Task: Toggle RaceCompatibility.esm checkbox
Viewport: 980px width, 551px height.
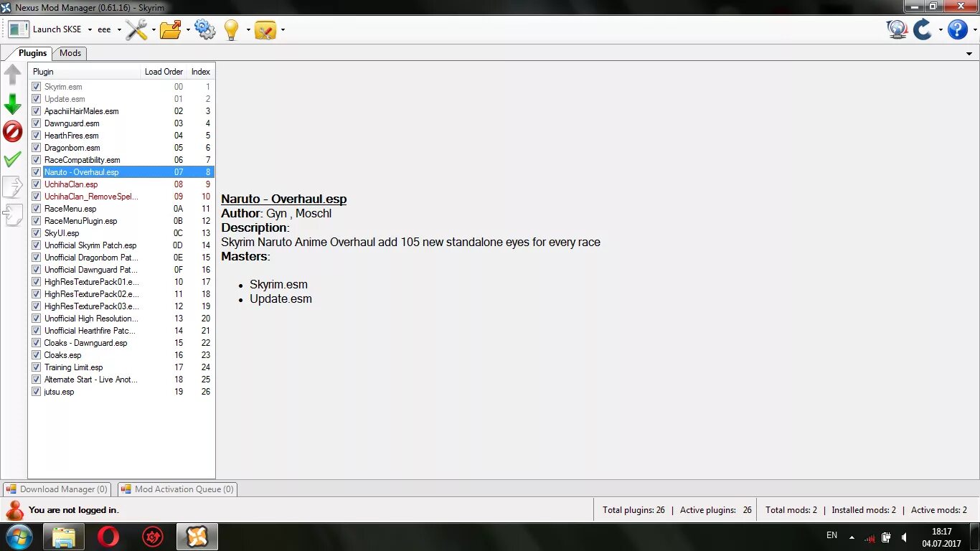Action: (37, 160)
